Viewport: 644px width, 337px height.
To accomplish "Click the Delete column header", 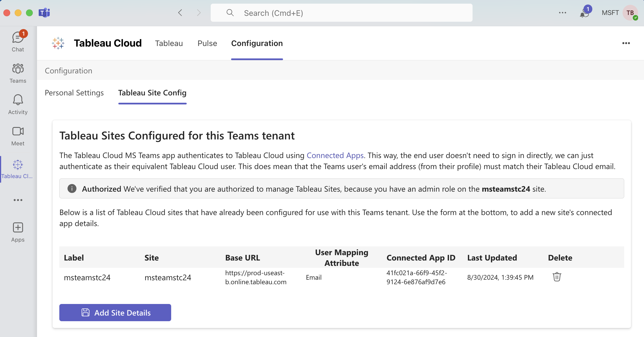I will point(560,258).
